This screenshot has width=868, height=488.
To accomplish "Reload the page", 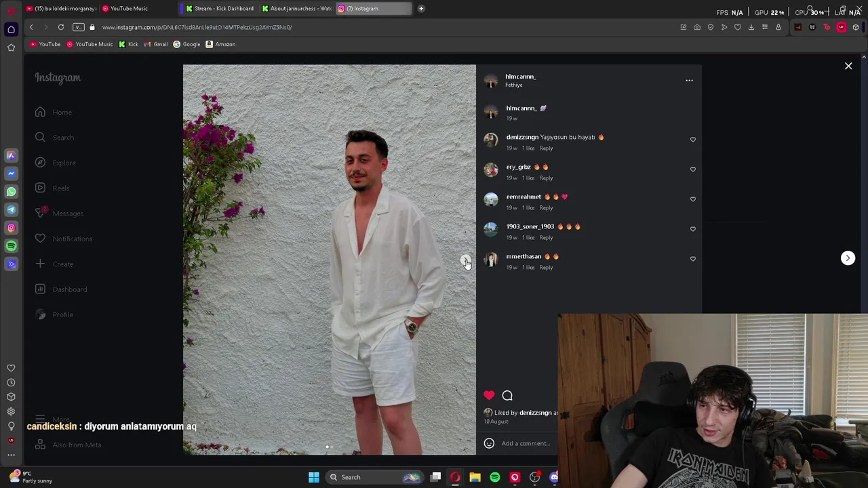I will 61,27.
